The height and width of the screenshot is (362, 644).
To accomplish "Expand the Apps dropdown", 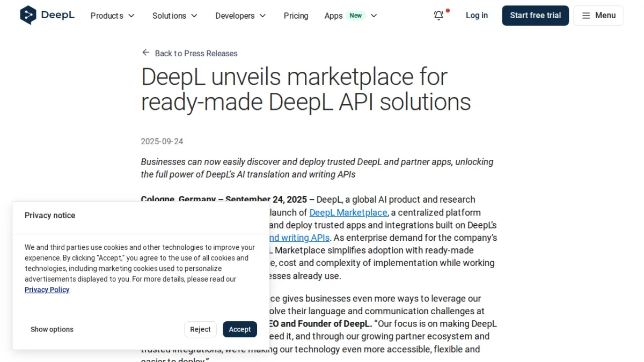I will 351,16.
